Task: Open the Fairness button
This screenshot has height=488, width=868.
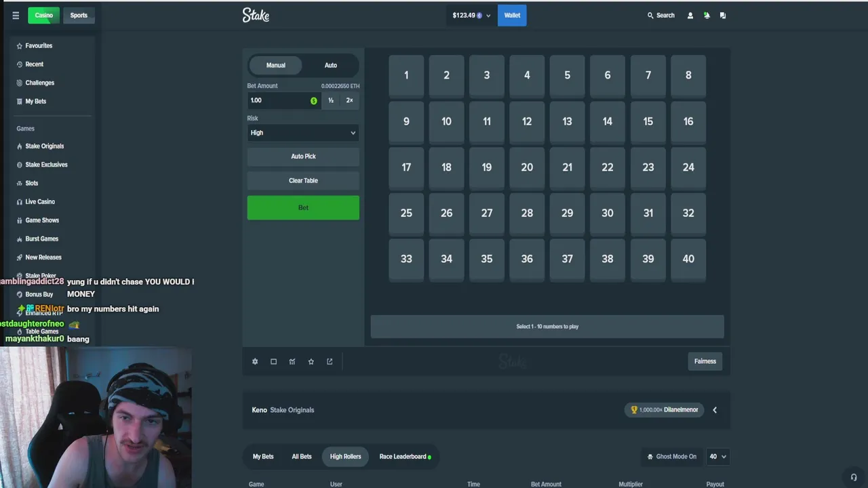Action: click(x=705, y=361)
